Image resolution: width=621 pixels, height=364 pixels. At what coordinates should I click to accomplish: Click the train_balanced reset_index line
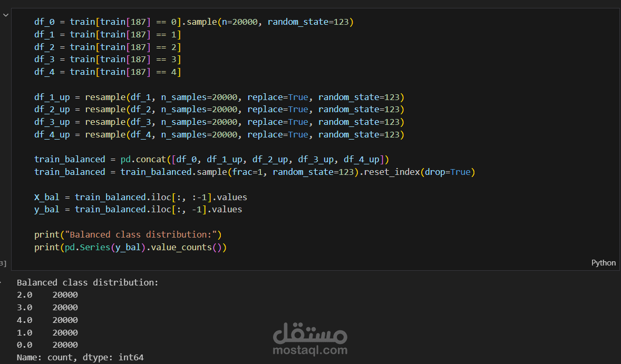coord(255,172)
